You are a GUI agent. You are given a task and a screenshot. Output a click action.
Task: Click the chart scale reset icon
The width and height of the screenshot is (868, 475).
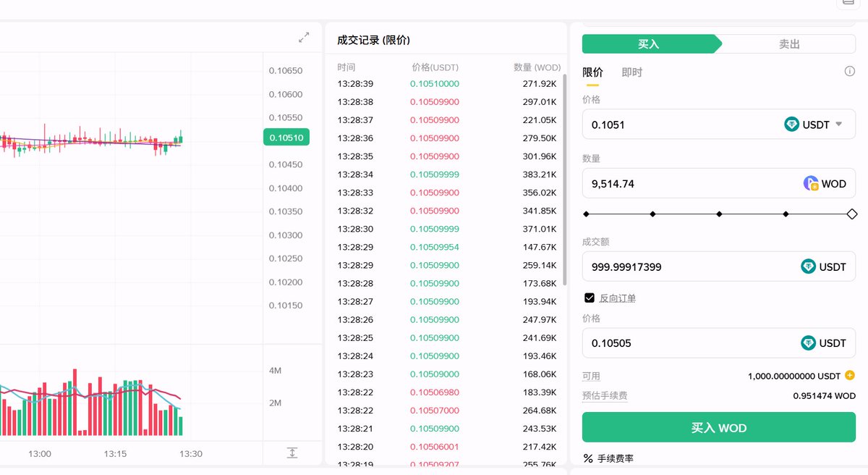(x=292, y=453)
